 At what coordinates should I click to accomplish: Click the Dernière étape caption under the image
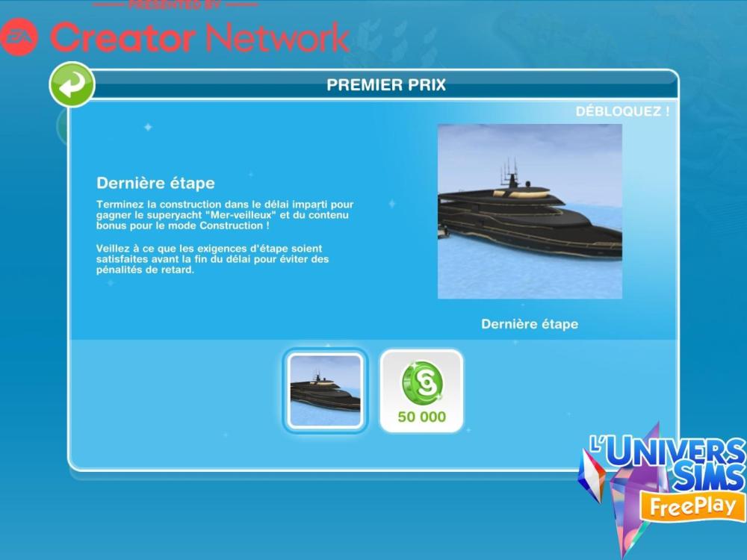point(530,324)
